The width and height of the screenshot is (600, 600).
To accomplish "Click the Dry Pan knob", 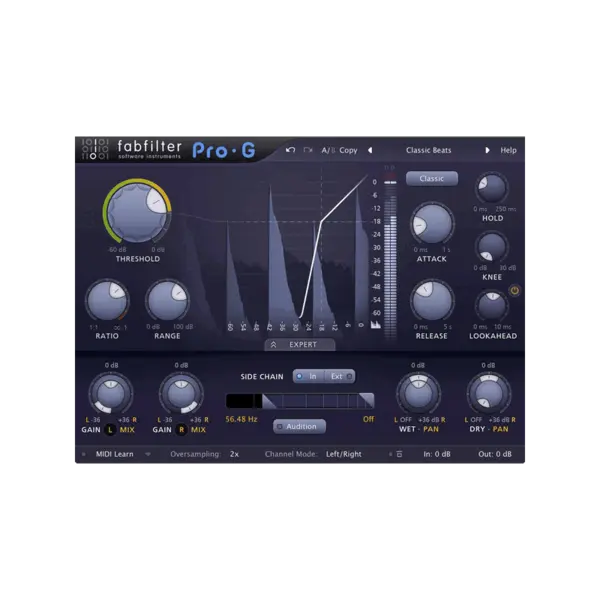I will point(489,394).
